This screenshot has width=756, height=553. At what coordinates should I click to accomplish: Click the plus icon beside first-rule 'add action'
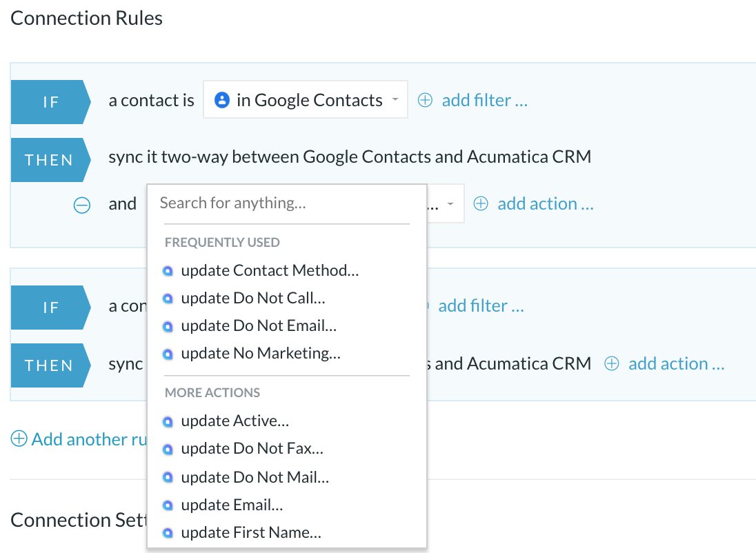coord(481,203)
